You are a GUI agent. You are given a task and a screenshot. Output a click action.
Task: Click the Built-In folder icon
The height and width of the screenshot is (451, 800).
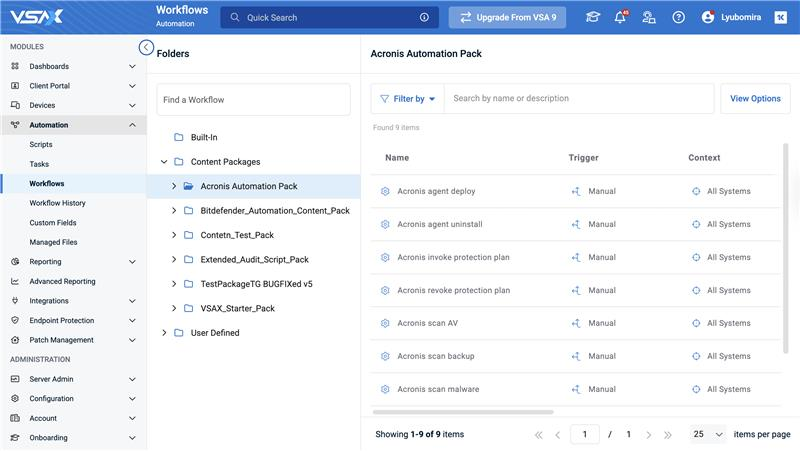point(179,137)
